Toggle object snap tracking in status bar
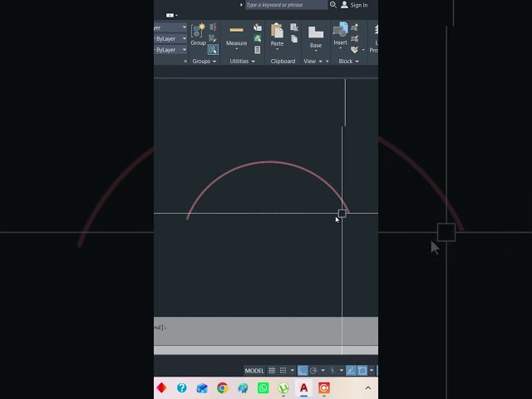The width and height of the screenshot is (532, 399). [351, 371]
